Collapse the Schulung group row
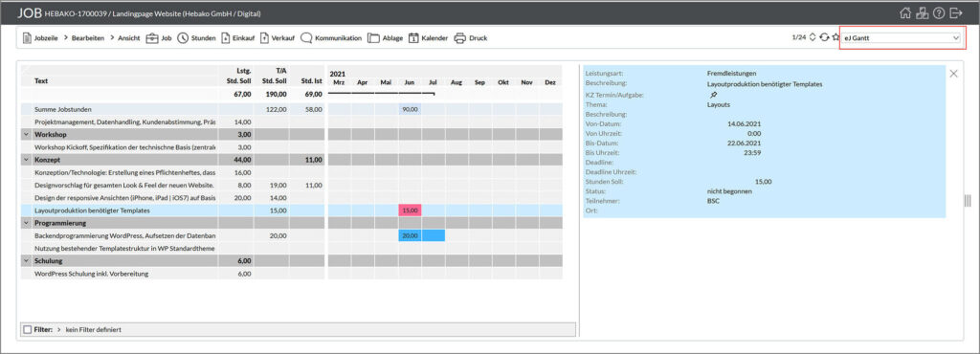 26,261
